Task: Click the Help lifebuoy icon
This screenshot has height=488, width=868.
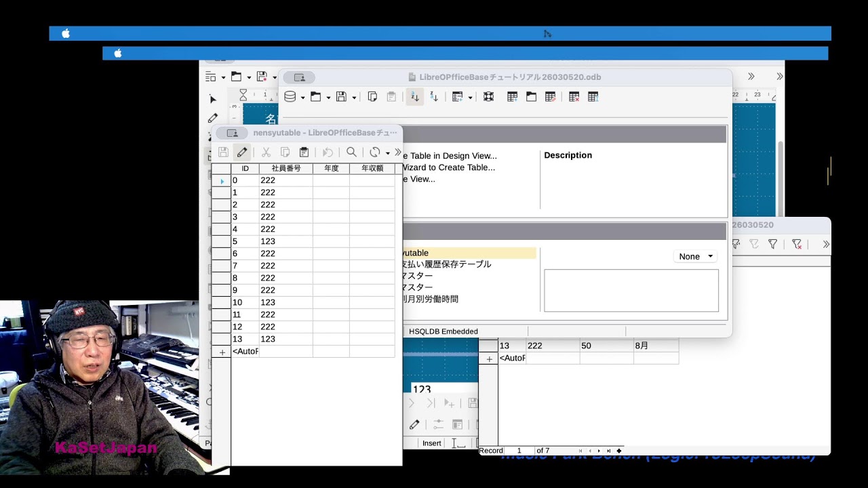Action: point(488,97)
